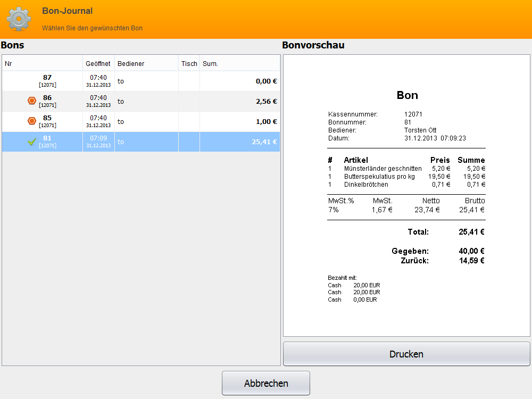Screen dimensions: 532x399
Task: Click the gear icon beside Bon-Journal
Action: [x=19, y=19]
